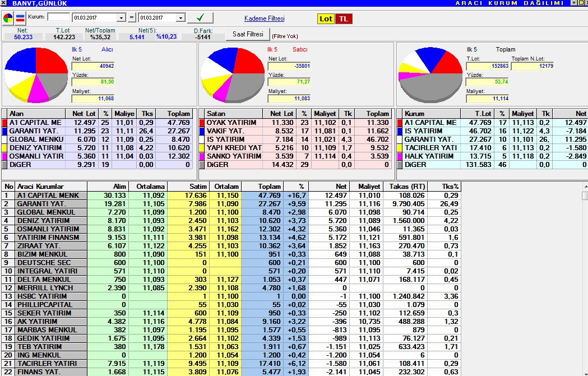The height and width of the screenshot is (376, 588).
Task: Toggle the TL display mode
Action: [x=344, y=18]
